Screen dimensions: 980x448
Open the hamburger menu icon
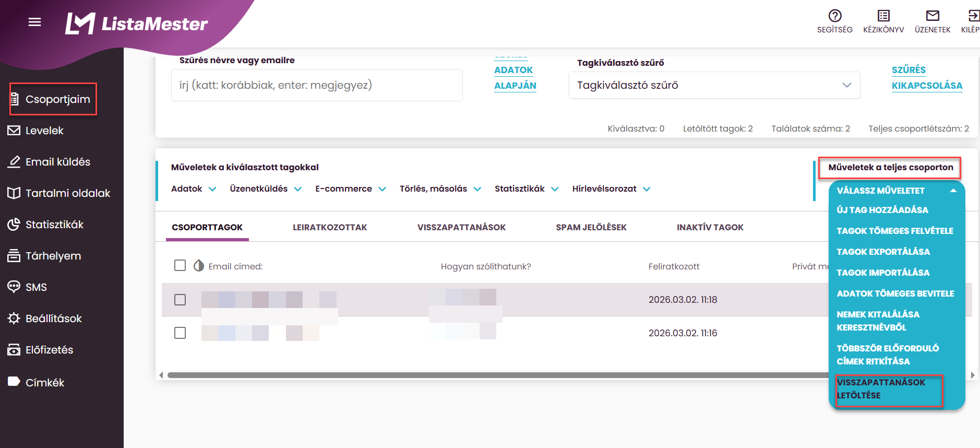tap(34, 22)
